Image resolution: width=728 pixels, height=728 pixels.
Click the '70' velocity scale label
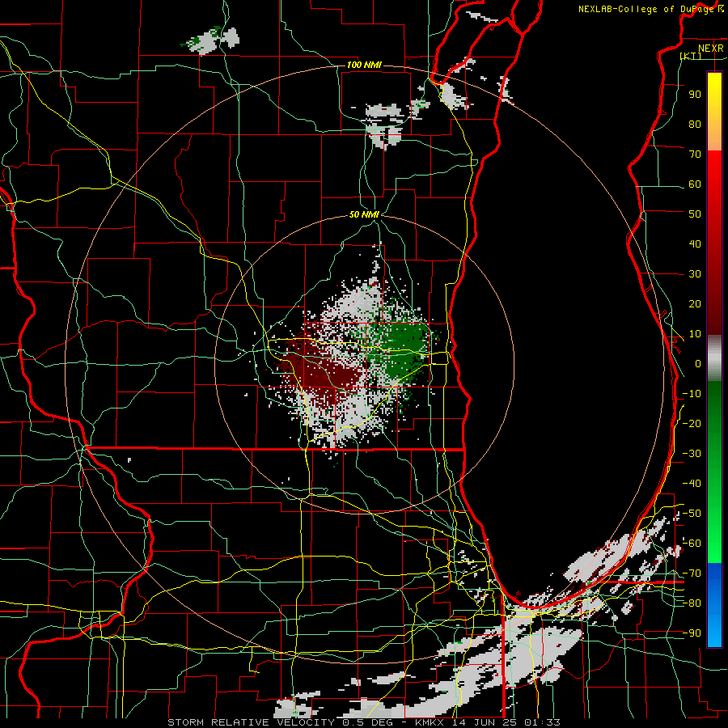[x=695, y=154]
